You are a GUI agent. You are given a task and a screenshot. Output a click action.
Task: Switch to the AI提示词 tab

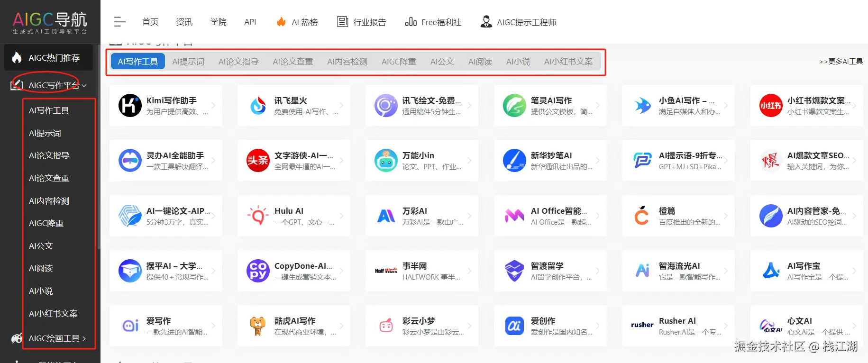188,62
